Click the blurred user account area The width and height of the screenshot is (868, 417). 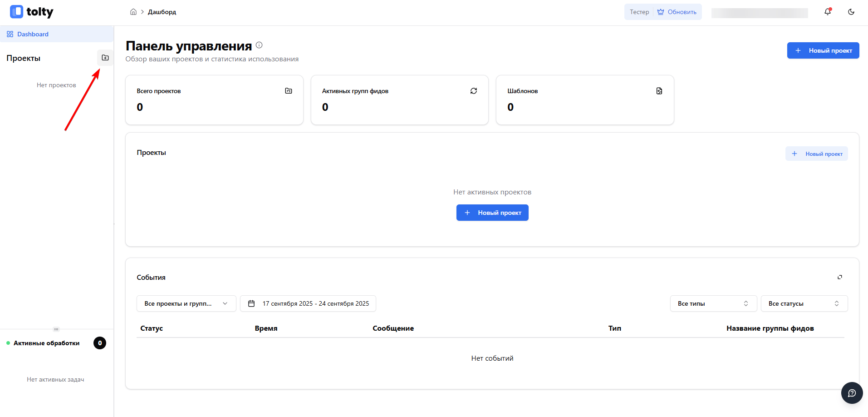760,13
